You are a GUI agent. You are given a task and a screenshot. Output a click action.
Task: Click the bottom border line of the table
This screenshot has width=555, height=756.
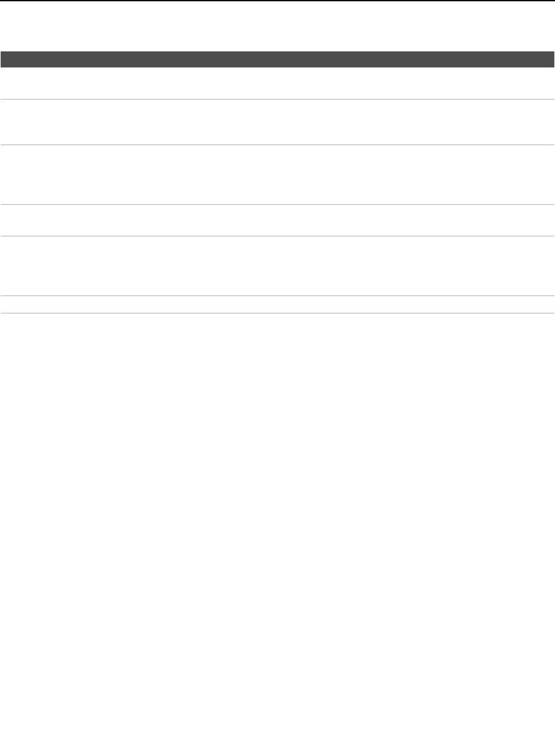point(277,313)
